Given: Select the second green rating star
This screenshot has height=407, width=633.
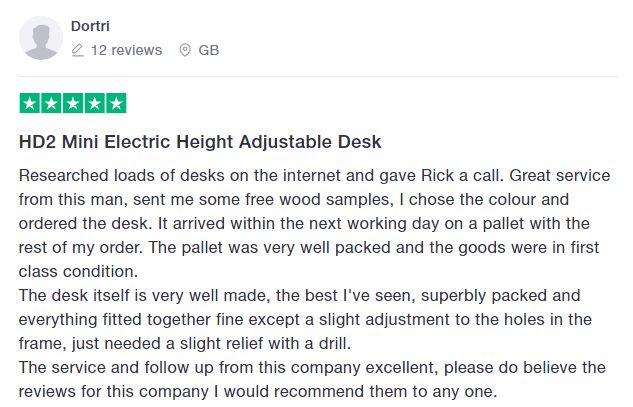Looking at the screenshot, I should 51,103.
